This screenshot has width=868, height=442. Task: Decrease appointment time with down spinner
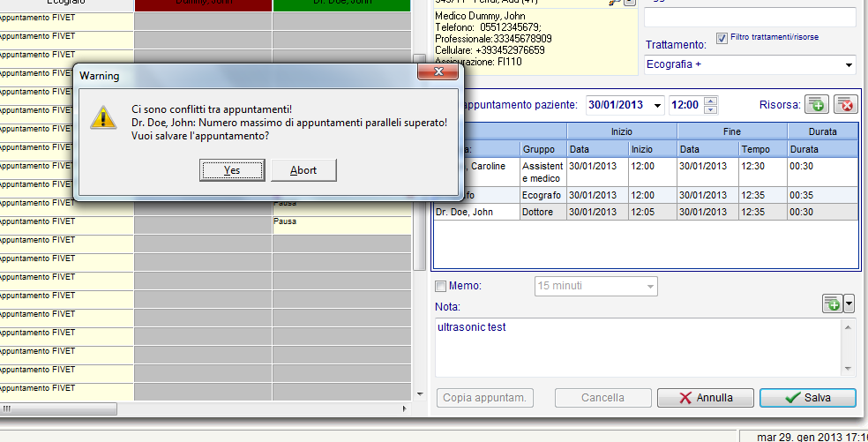coord(711,109)
